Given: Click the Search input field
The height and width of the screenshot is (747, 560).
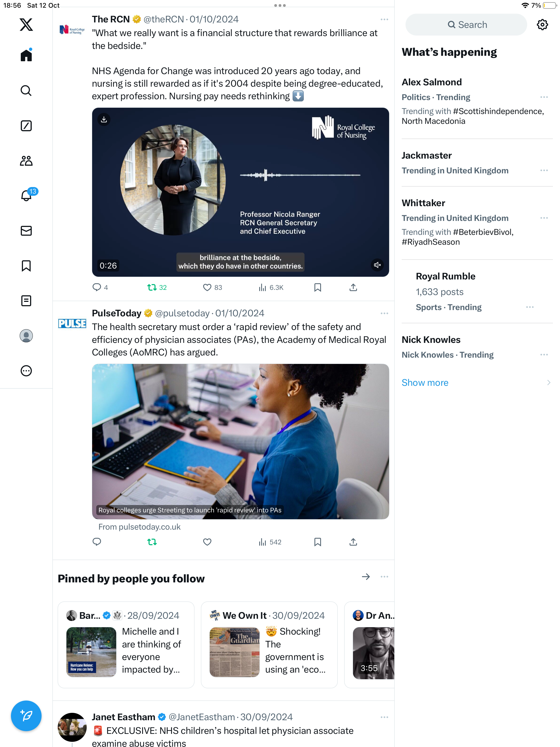Looking at the screenshot, I should (x=466, y=25).
